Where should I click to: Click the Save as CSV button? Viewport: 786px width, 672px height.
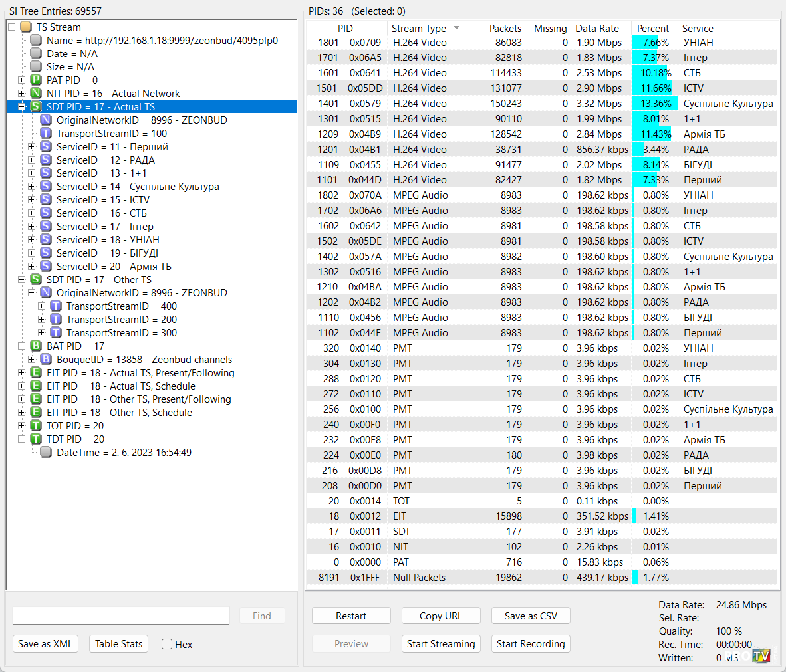[x=530, y=616]
